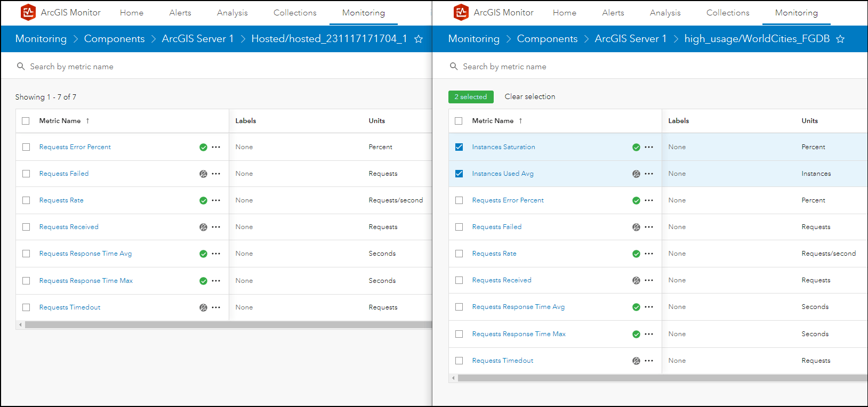
Task: Click the favorite star beside hosted_231117171704_1 breadcrumb
Action: [x=419, y=39]
